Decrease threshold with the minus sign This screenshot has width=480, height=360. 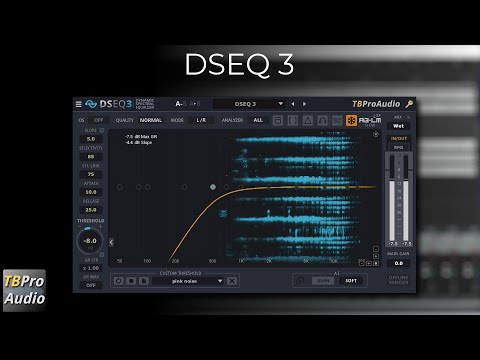tap(80, 227)
